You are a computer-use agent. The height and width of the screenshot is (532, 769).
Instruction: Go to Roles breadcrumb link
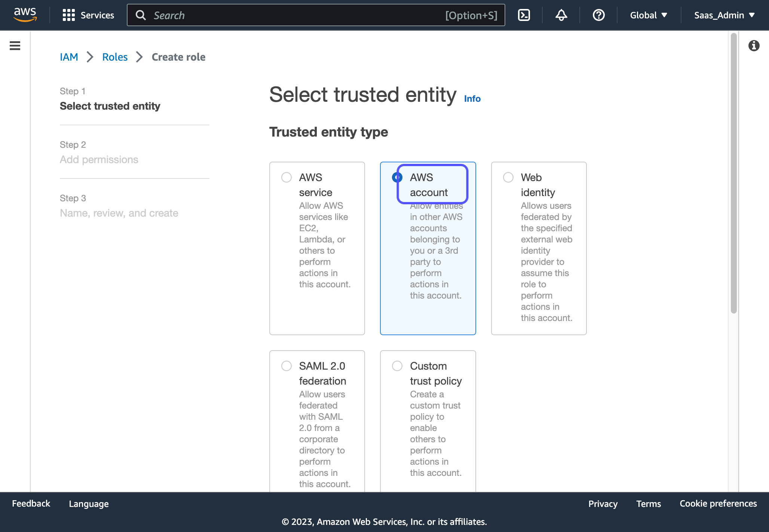click(115, 57)
